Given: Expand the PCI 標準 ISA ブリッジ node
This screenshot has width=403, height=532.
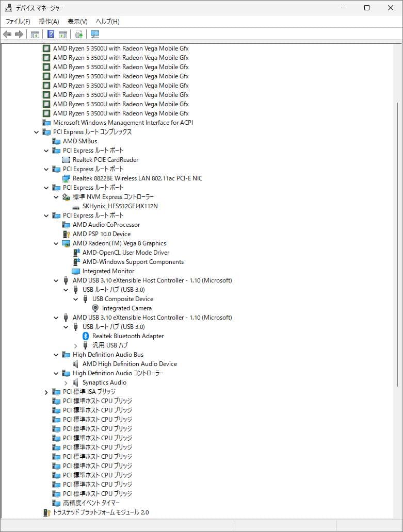Looking at the screenshot, I should pos(46,392).
